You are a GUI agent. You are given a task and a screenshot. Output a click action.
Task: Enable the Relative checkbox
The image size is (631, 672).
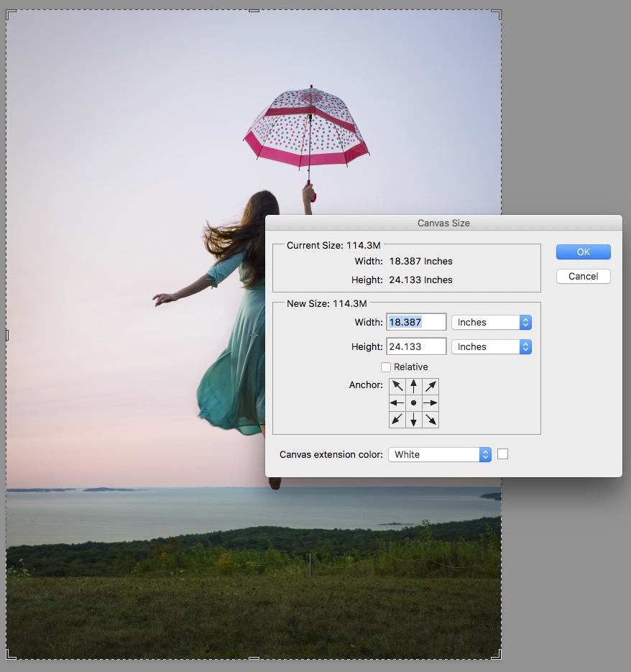pyautogui.click(x=386, y=367)
